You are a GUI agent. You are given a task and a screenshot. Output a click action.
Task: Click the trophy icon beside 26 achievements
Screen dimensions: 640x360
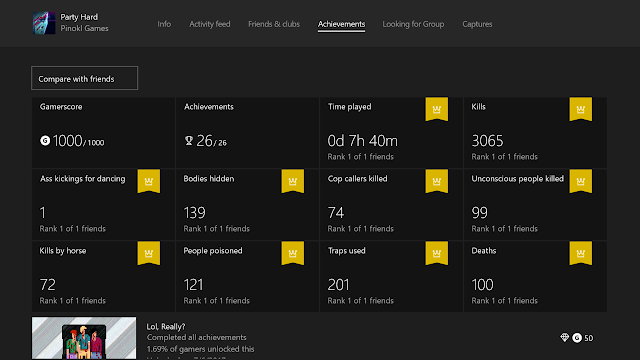click(189, 141)
